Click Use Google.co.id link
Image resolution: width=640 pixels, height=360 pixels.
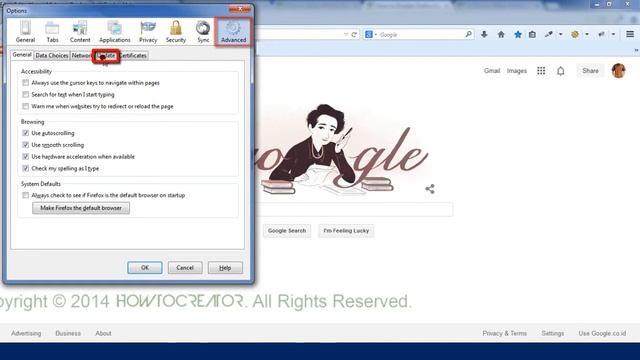click(602, 333)
